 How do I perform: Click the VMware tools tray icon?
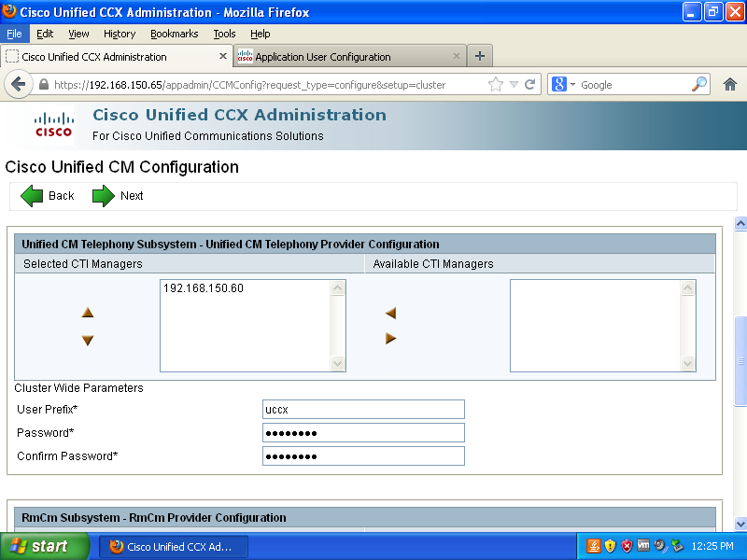pos(643,545)
